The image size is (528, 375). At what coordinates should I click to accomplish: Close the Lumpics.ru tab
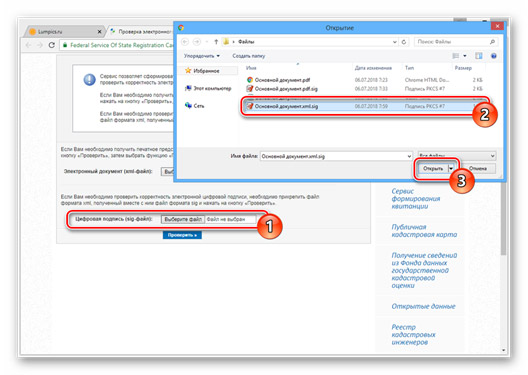(99, 32)
